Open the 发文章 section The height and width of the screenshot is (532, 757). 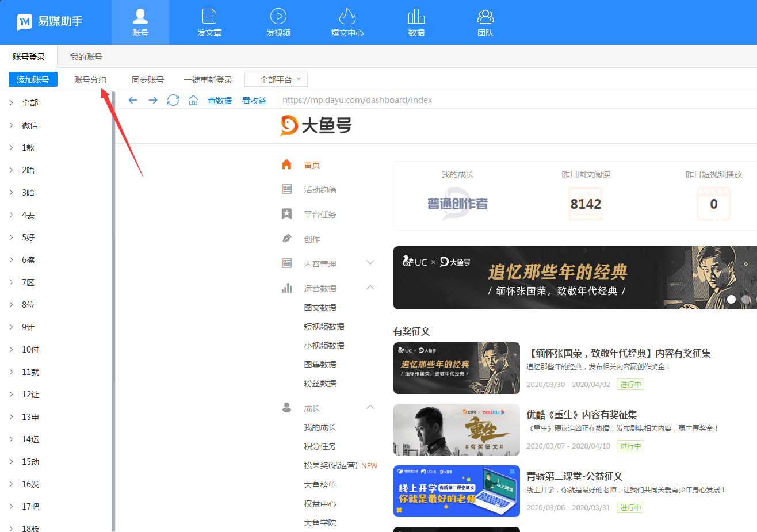209,22
